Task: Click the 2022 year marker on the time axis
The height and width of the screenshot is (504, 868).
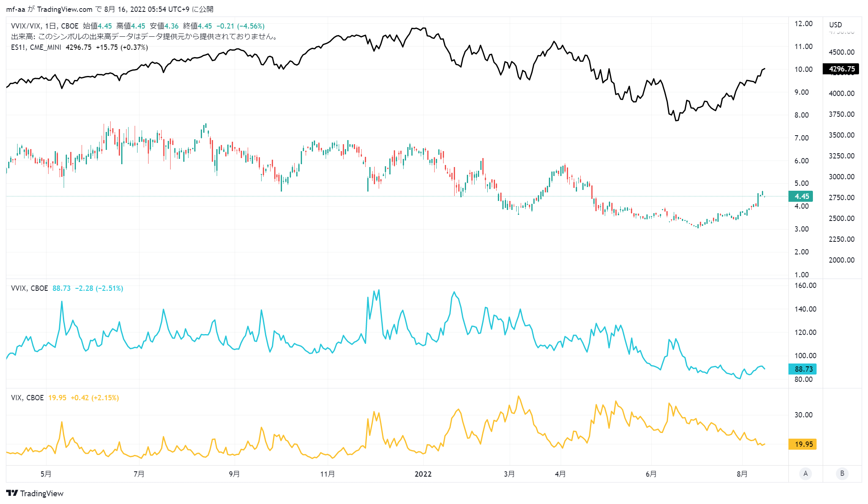Action: click(423, 474)
